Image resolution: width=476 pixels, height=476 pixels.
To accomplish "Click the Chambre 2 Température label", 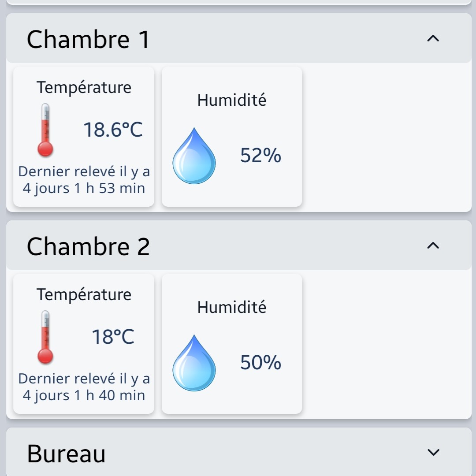I will tap(84, 294).
